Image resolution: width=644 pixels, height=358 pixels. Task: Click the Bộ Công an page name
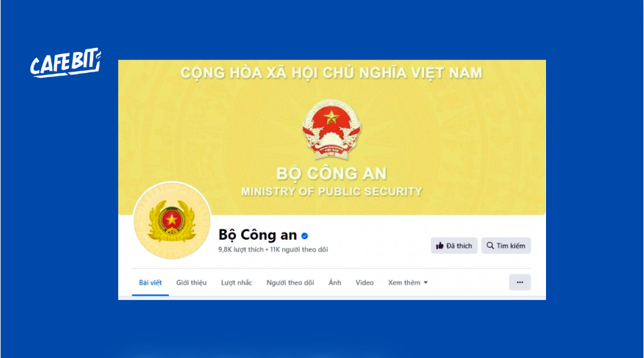tap(257, 235)
